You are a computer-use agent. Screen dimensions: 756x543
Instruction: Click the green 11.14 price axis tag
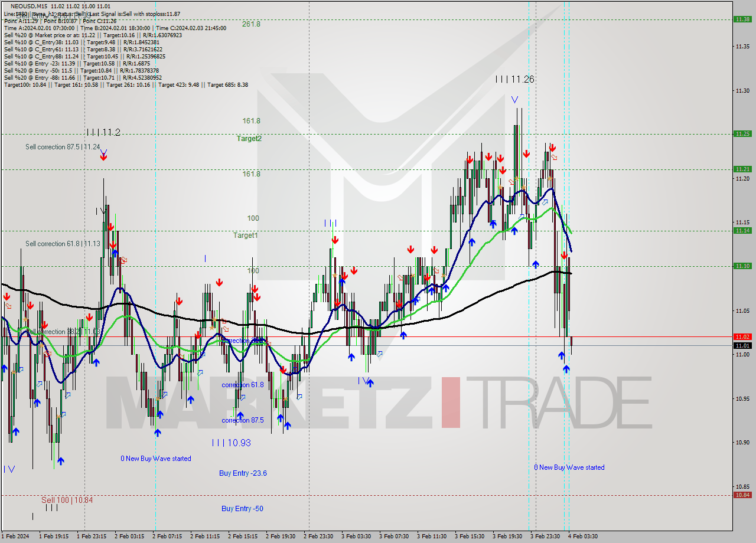pyautogui.click(x=743, y=231)
